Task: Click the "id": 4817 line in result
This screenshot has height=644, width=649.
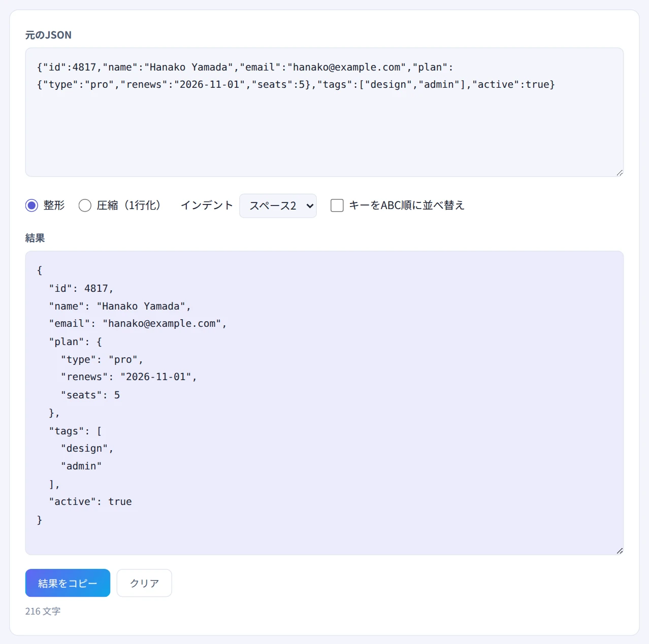Action: click(81, 288)
